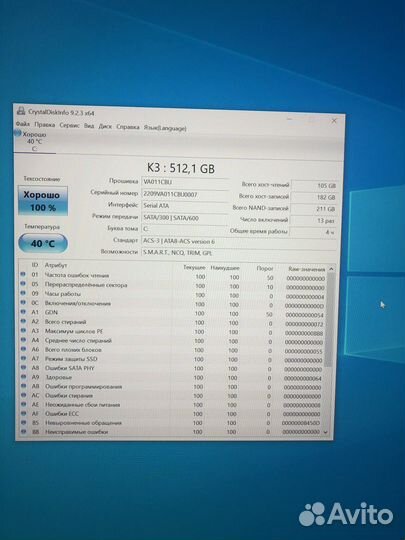This screenshot has width=405, height=540.
Task: Close the CrystalDiskInfo window
Action: [x=334, y=121]
